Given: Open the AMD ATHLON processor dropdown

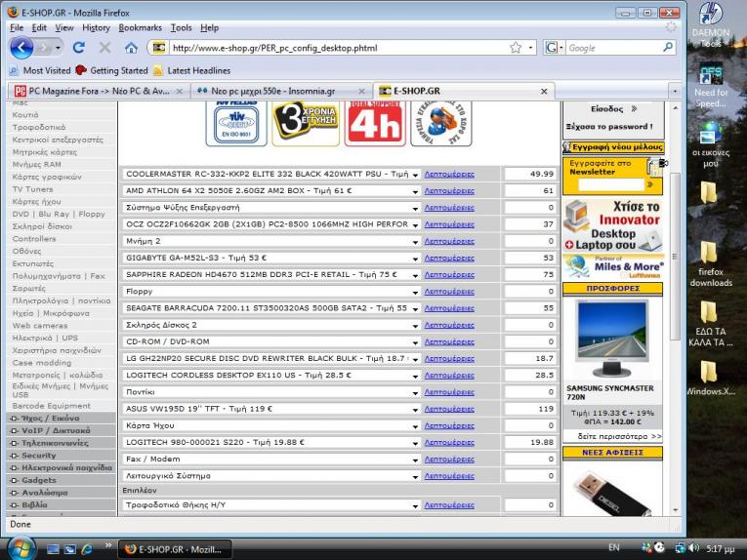Looking at the screenshot, I should coord(271,191).
